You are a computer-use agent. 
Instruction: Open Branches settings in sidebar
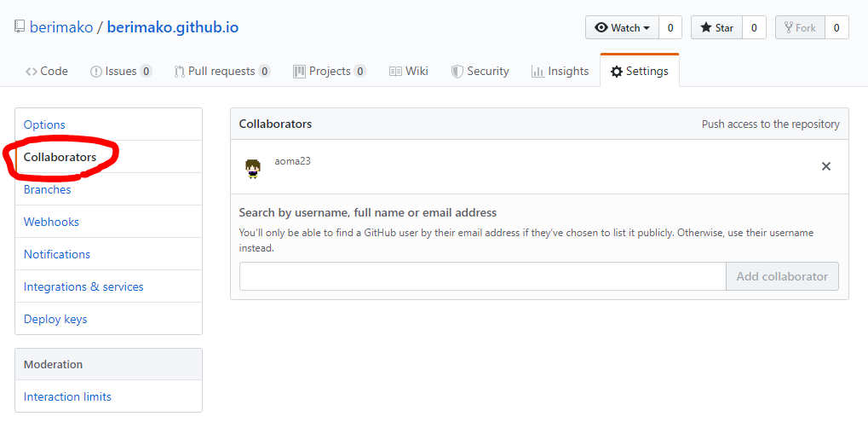coord(47,189)
